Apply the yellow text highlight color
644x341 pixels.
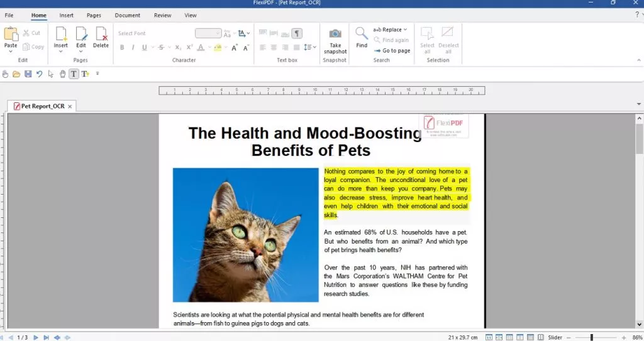[x=218, y=48]
